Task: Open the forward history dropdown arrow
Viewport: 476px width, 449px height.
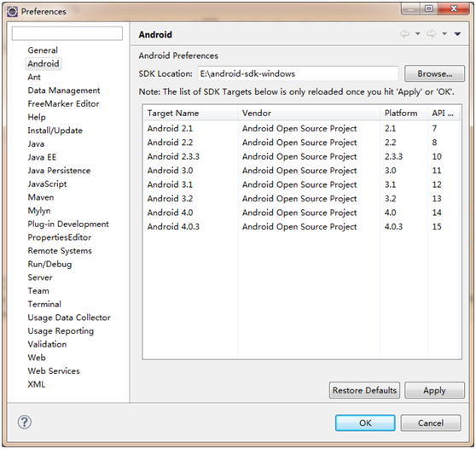Action: 444,34
